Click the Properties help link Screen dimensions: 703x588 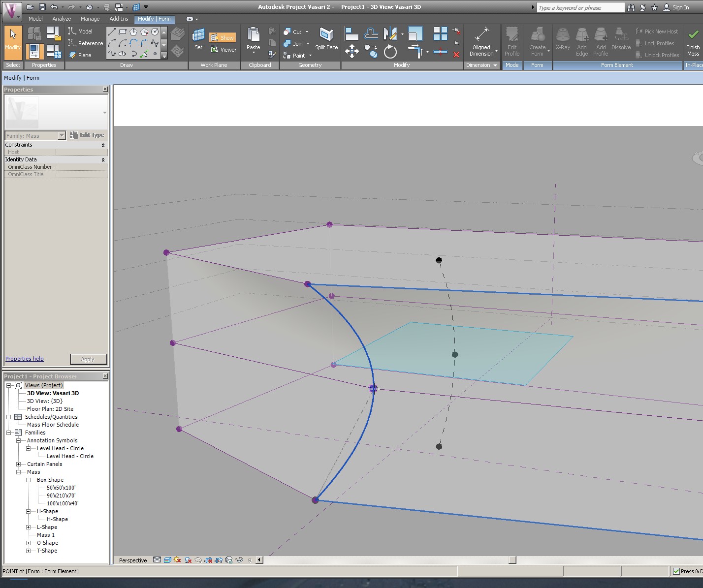coord(25,359)
